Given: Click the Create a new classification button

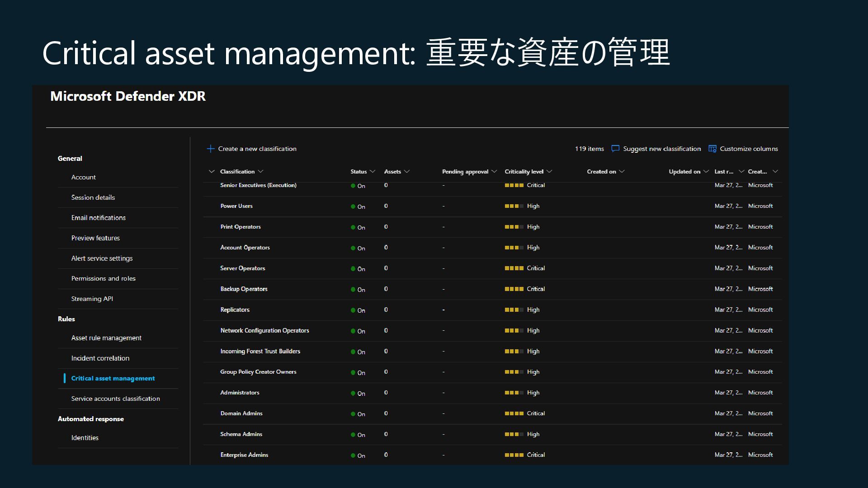Looking at the screenshot, I should tap(257, 149).
